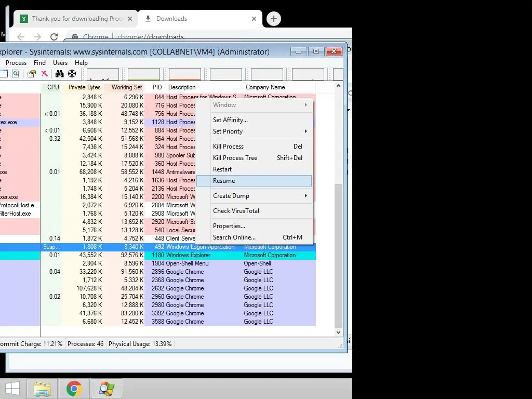Open Find handle binoculars icon
The width and height of the screenshot is (532, 399).
[x=59, y=74]
